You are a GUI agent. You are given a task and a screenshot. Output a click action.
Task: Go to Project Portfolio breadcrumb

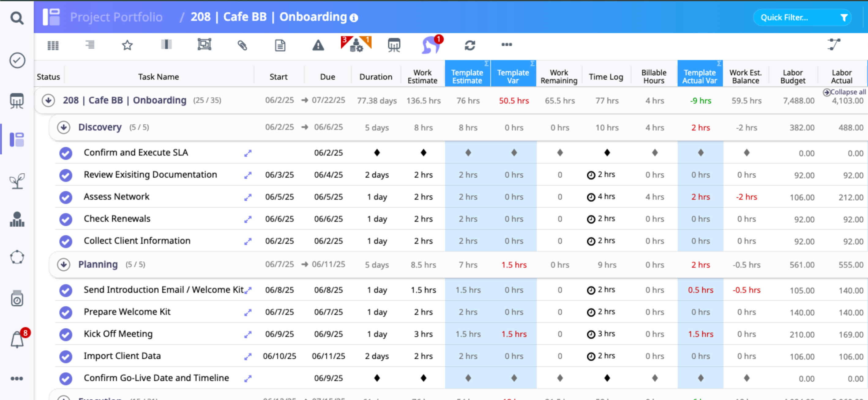116,17
